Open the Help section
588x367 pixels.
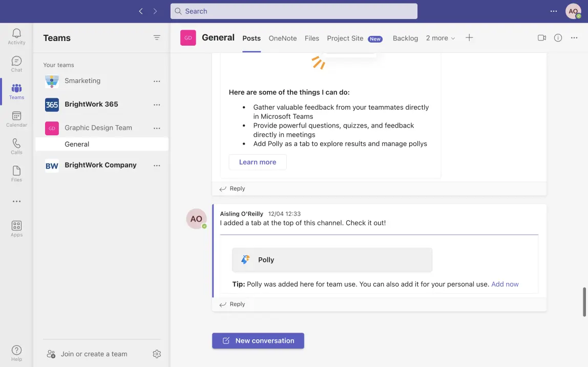click(16, 354)
